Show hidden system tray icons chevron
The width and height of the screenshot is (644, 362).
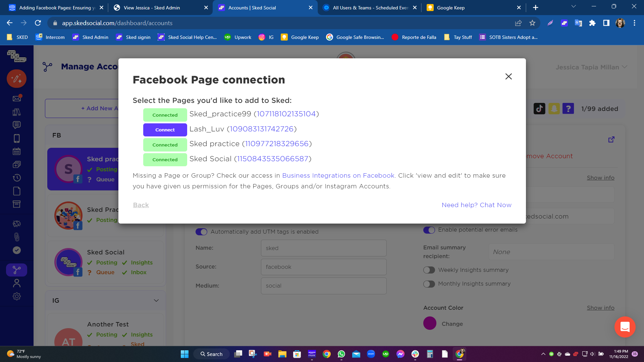pos(543,354)
